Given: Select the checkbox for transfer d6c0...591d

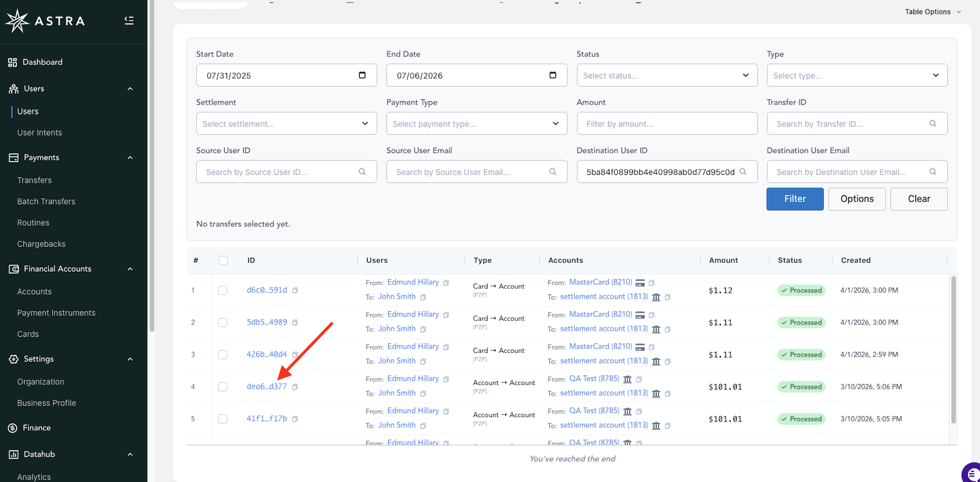Looking at the screenshot, I should tap(223, 291).
